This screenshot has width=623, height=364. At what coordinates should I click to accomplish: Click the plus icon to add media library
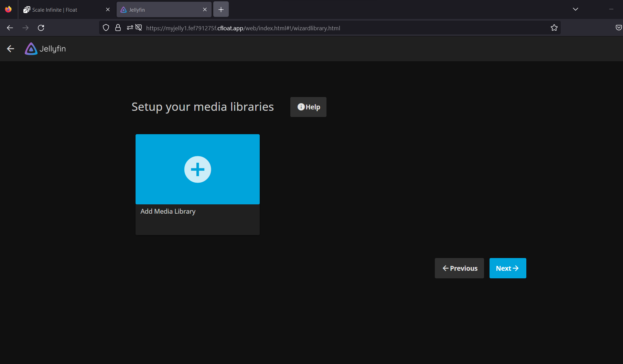[x=197, y=169]
